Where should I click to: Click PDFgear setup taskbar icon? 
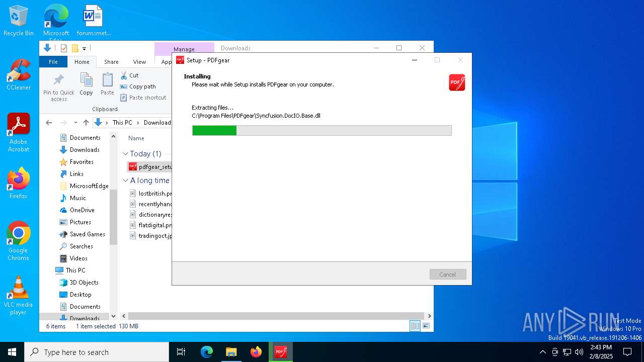(x=280, y=352)
